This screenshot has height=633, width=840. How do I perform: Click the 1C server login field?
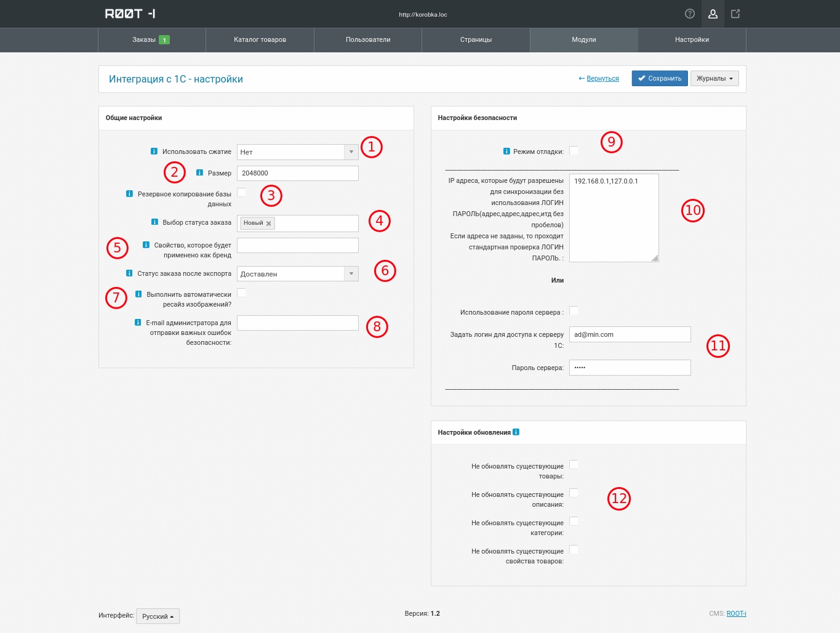(630, 334)
